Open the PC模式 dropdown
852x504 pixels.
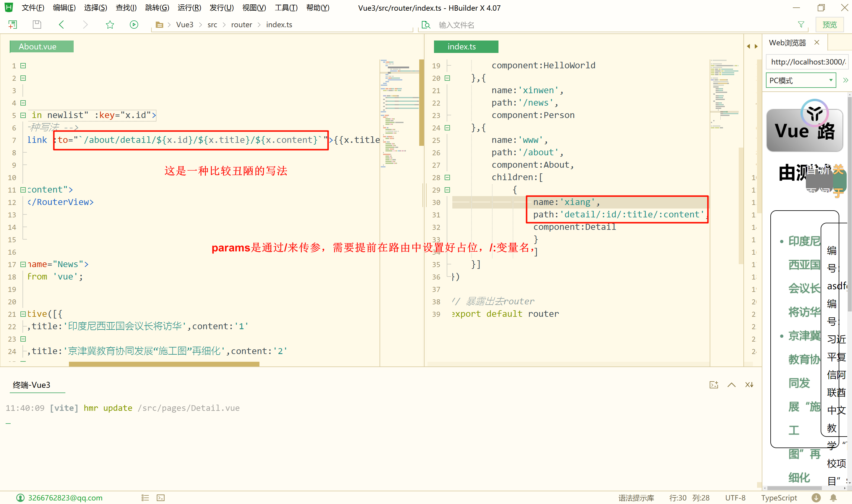801,80
